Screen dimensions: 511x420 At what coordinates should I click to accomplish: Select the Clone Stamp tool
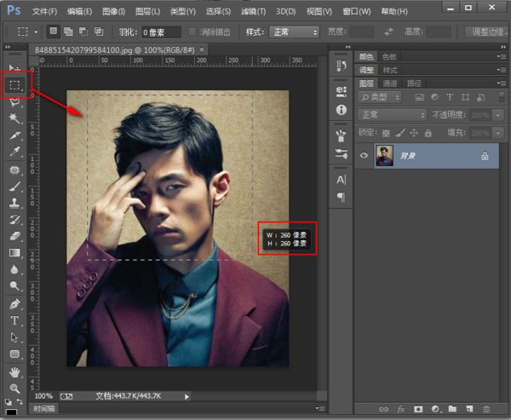pos(14,203)
